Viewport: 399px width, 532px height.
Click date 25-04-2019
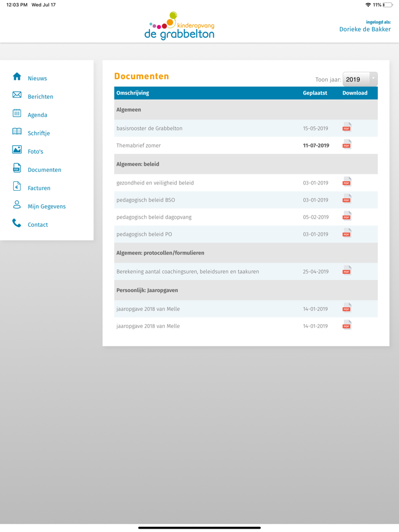(x=315, y=272)
